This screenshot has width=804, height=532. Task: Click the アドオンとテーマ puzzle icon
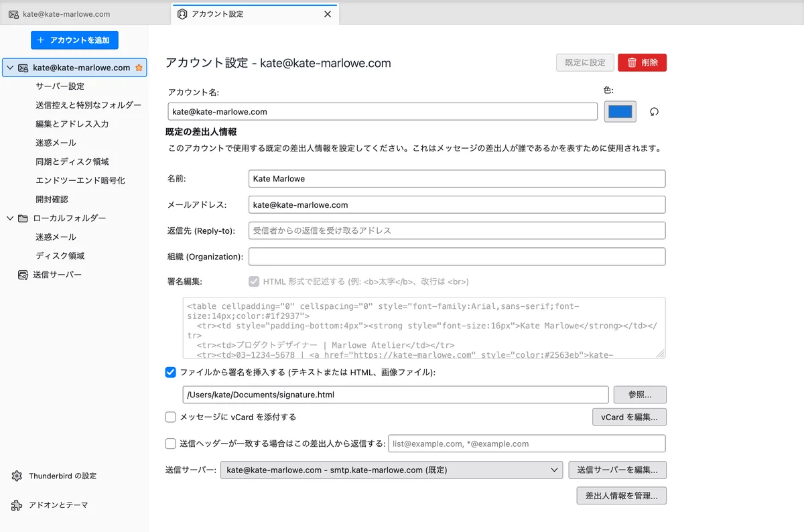[17, 505]
